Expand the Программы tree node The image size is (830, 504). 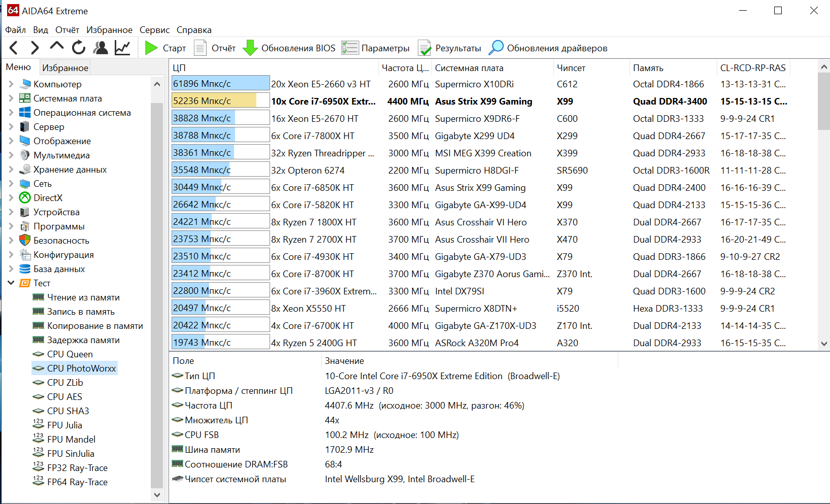tap(11, 226)
